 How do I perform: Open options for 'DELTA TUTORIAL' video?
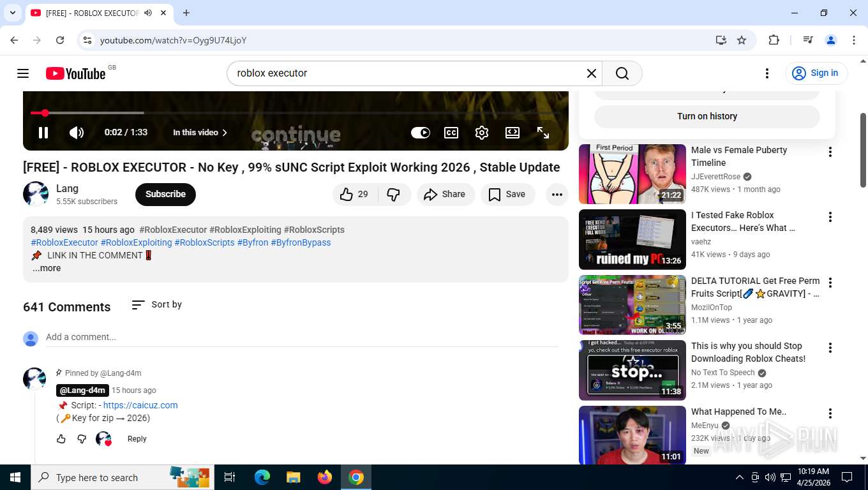[830, 283]
